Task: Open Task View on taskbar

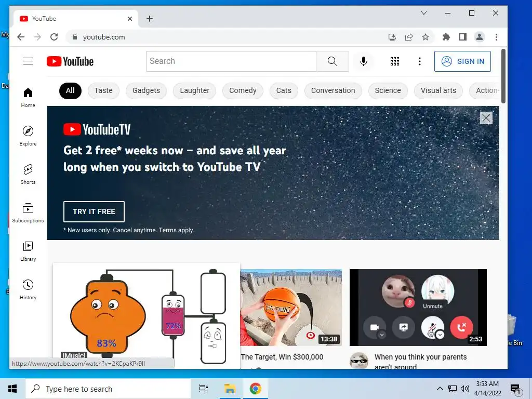Action: (x=204, y=389)
